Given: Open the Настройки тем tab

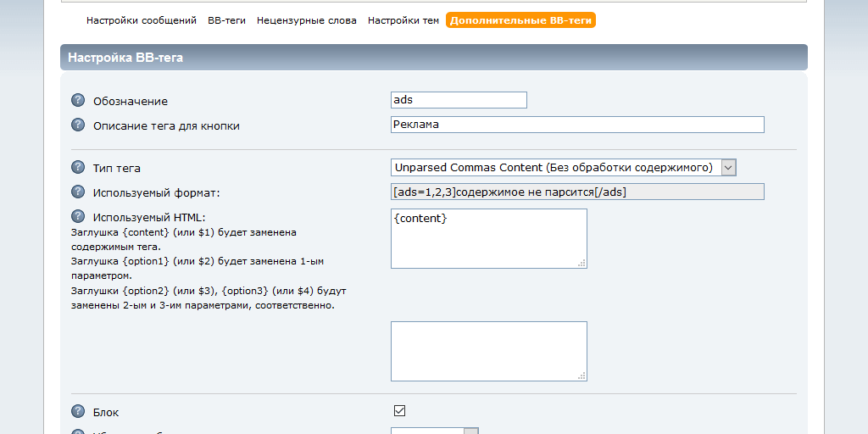Looking at the screenshot, I should (403, 20).
